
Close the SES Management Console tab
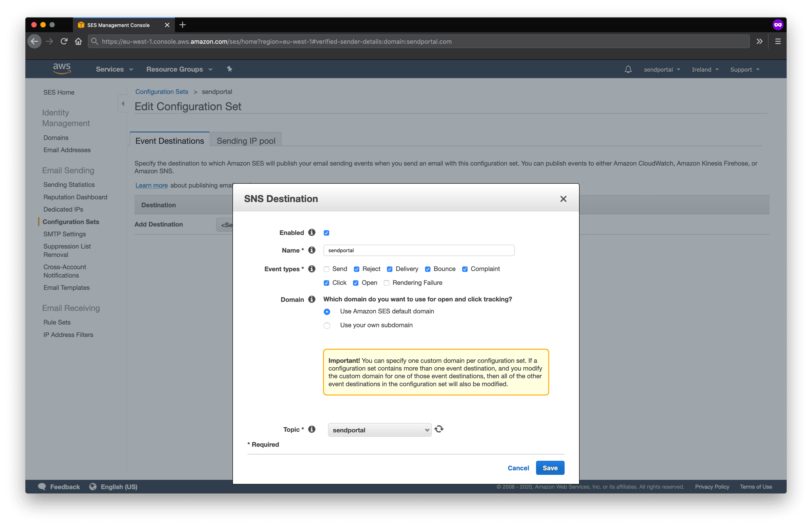[x=167, y=25]
